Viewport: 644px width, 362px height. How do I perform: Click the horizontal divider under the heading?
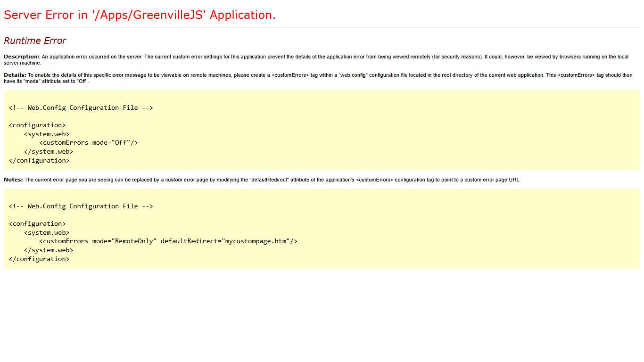[322, 27]
